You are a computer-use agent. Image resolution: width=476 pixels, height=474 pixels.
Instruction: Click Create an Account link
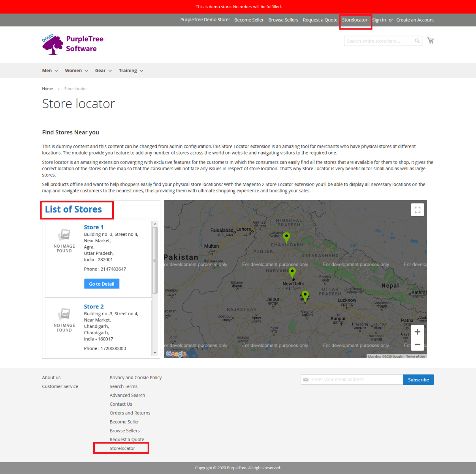point(415,20)
